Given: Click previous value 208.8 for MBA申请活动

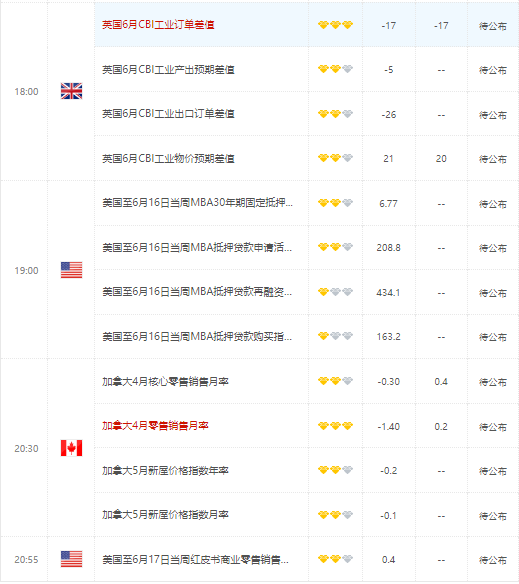Looking at the screenshot, I should (388, 248).
